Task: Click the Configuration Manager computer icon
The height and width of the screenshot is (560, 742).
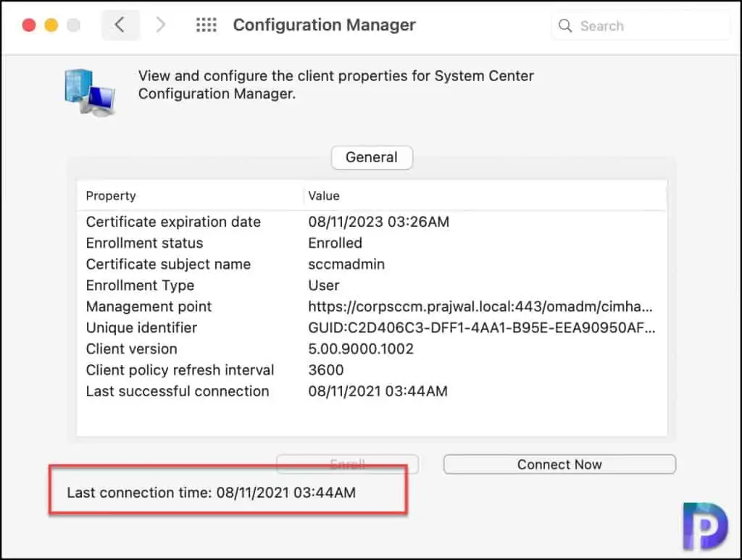Action: [x=90, y=92]
